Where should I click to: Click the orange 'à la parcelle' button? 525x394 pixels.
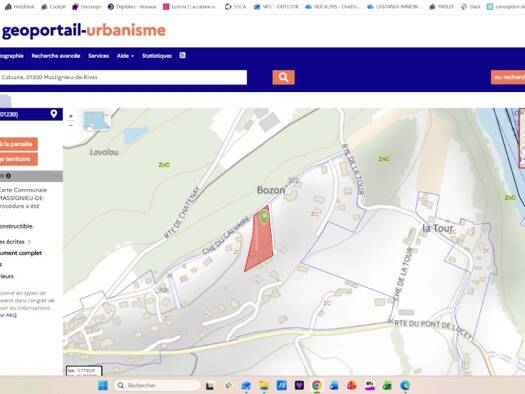point(18,144)
